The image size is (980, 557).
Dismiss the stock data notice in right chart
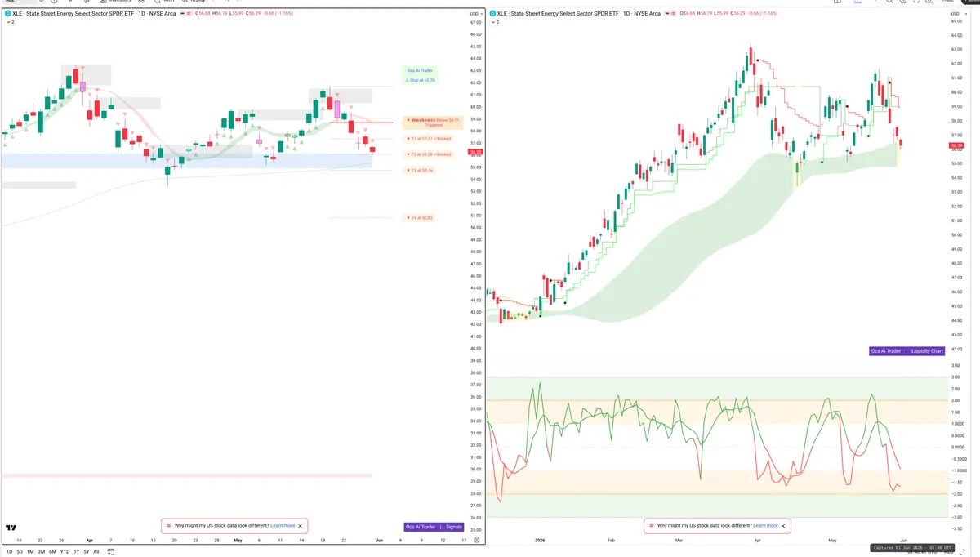[782, 526]
